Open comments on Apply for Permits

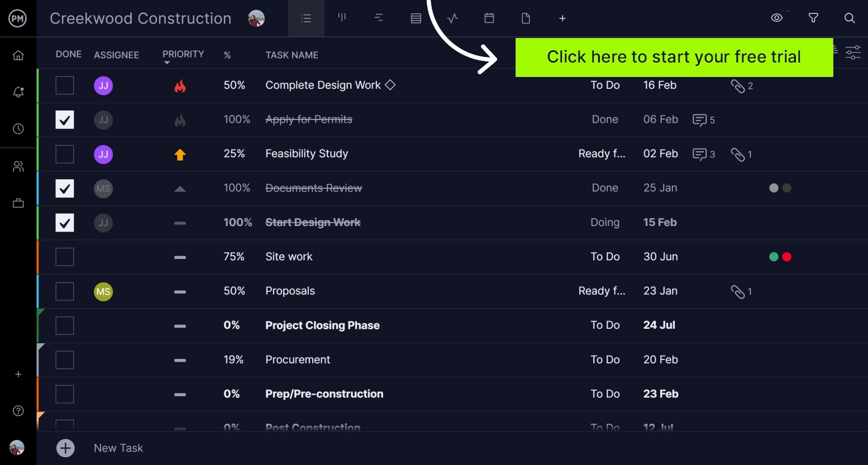[703, 120]
